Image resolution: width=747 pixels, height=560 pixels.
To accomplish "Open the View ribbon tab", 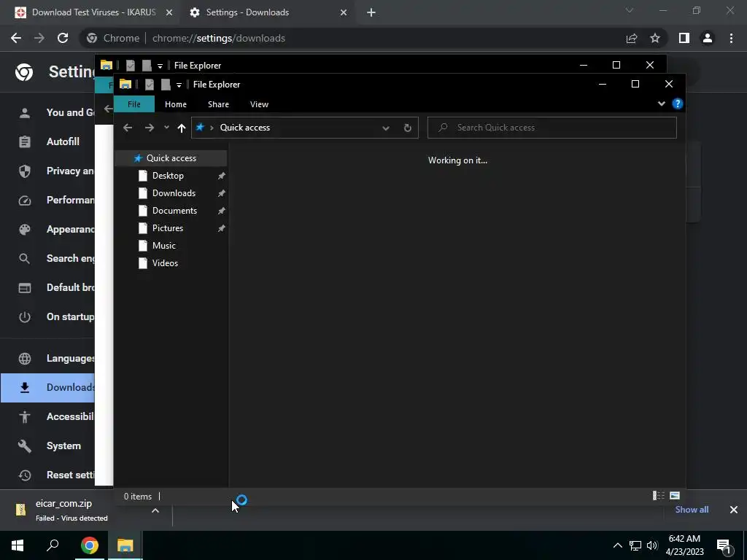I will click(x=259, y=104).
